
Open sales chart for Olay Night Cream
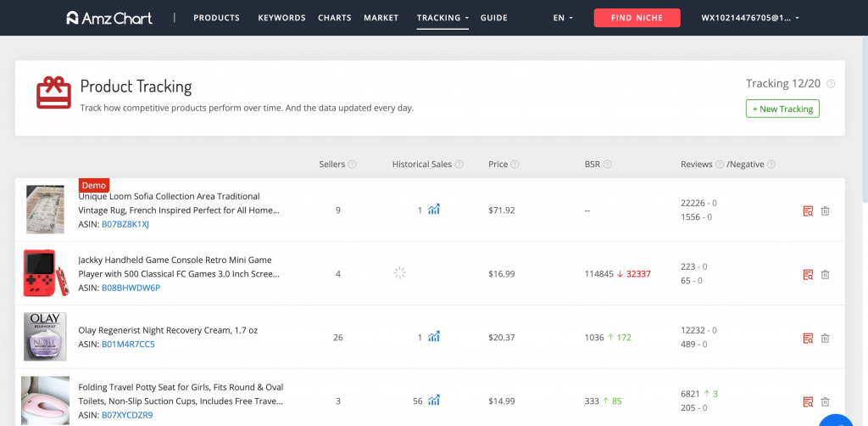click(434, 337)
